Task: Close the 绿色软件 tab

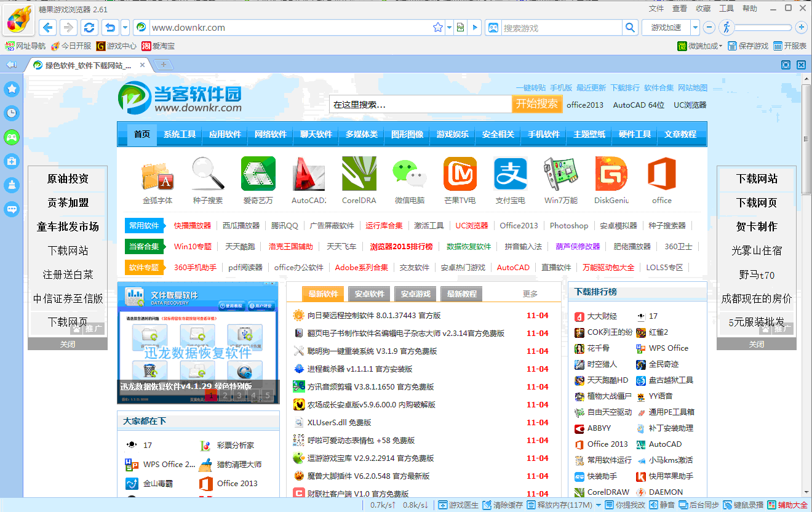Action: pos(142,65)
